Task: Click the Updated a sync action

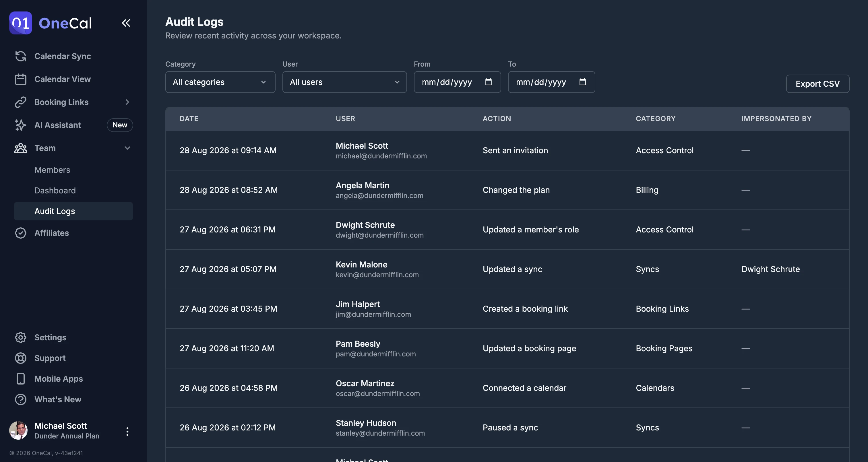Action: [512, 269]
